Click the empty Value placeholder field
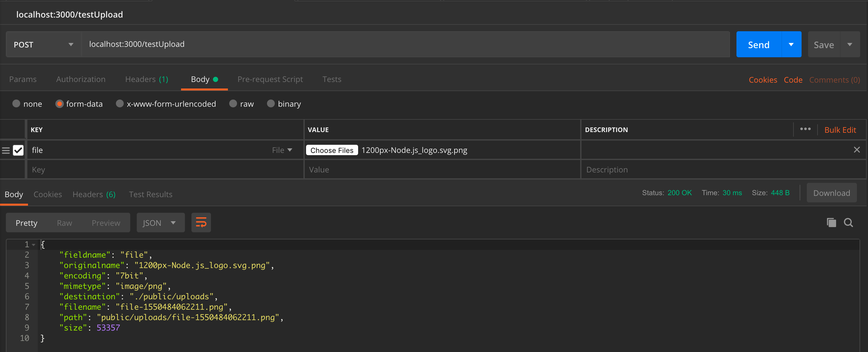The width and height of the screenshot is (868, 352). pos(442,169)
